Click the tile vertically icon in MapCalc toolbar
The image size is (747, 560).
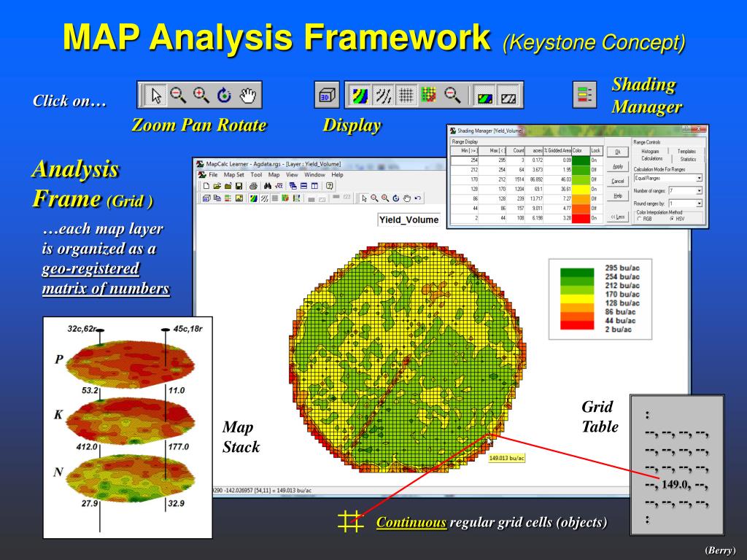coord(314,186)
